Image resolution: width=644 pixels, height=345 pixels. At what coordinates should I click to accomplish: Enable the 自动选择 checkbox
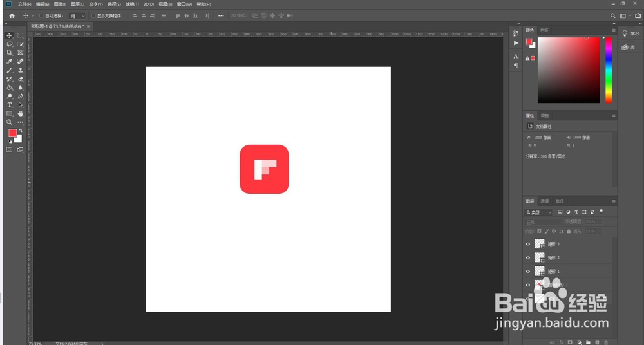(41, 15)
